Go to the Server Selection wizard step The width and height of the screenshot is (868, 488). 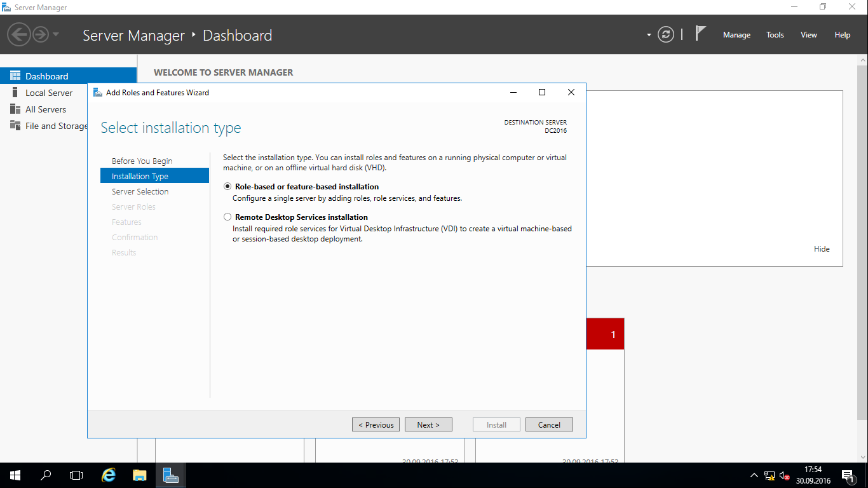coord(140,191)
